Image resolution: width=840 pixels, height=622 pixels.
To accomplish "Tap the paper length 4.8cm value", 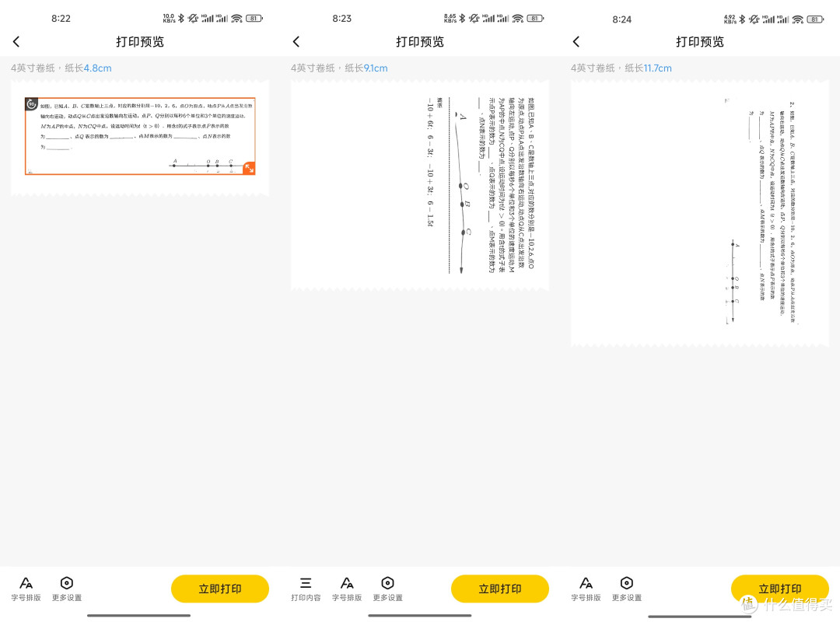I will (x=97, y=68).
